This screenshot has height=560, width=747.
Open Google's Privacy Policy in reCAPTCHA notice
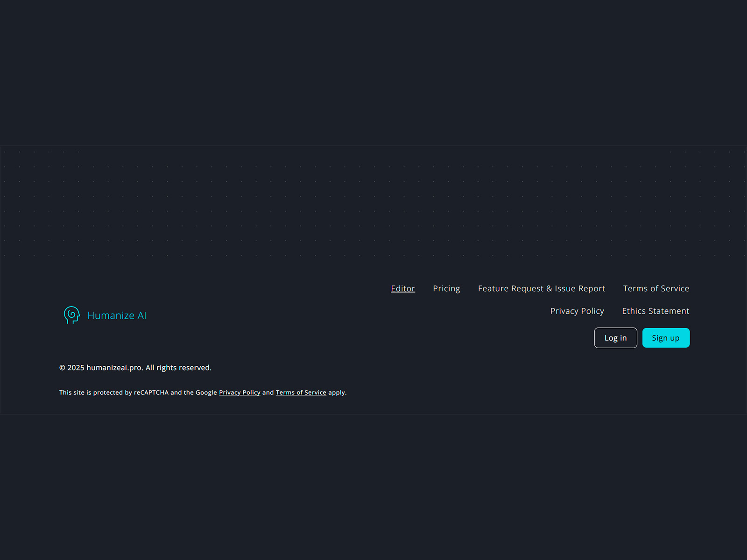[x=240, y=392]
